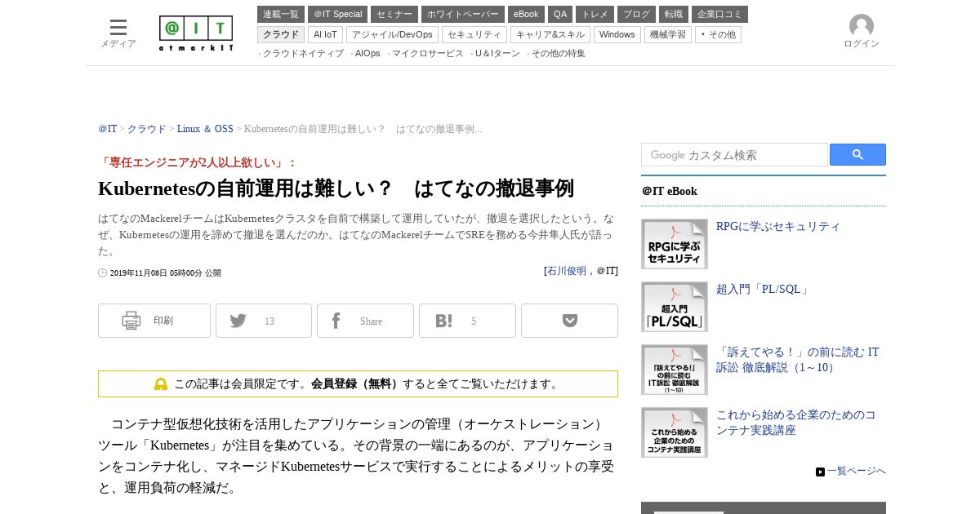
Task: Open the トレメ menu item
Action: [595, 15]
